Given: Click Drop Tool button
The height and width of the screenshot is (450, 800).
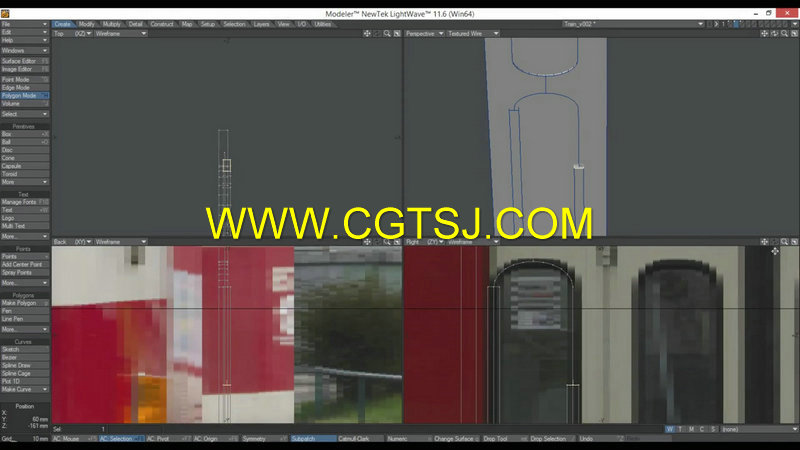Looking at the screenshot, I should [505, 439].
